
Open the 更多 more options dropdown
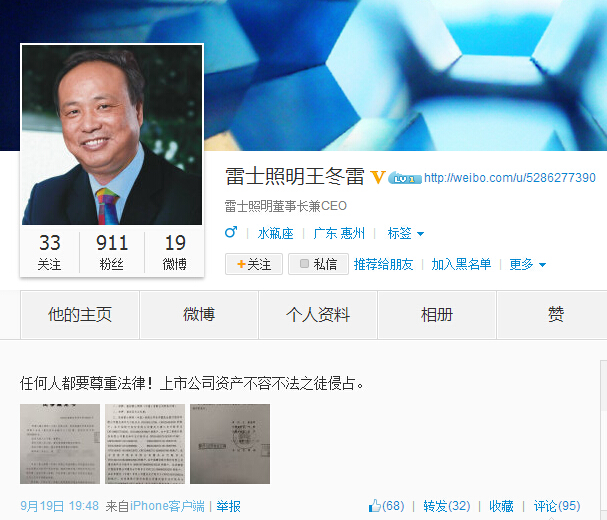pyautogui.click(x=527, y=264)
